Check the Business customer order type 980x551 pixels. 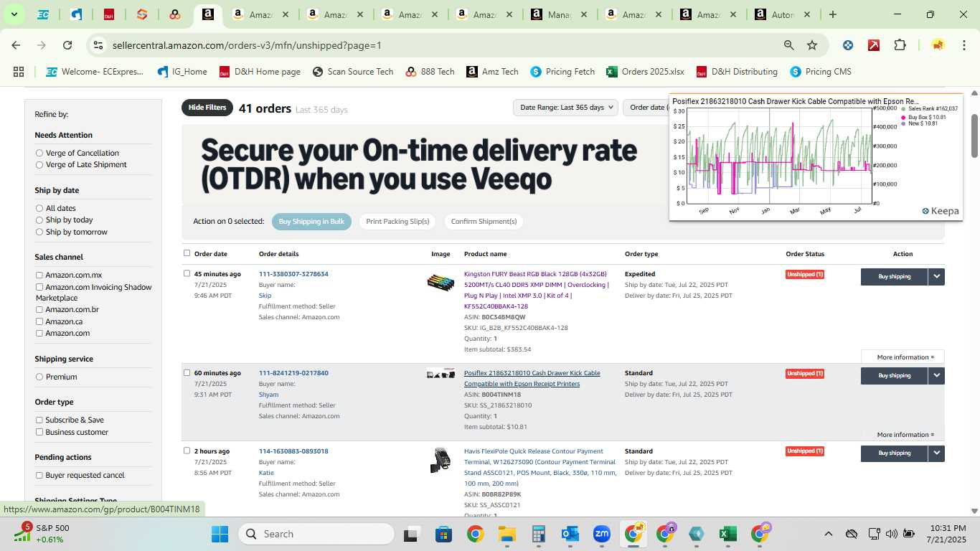[39, 432]
